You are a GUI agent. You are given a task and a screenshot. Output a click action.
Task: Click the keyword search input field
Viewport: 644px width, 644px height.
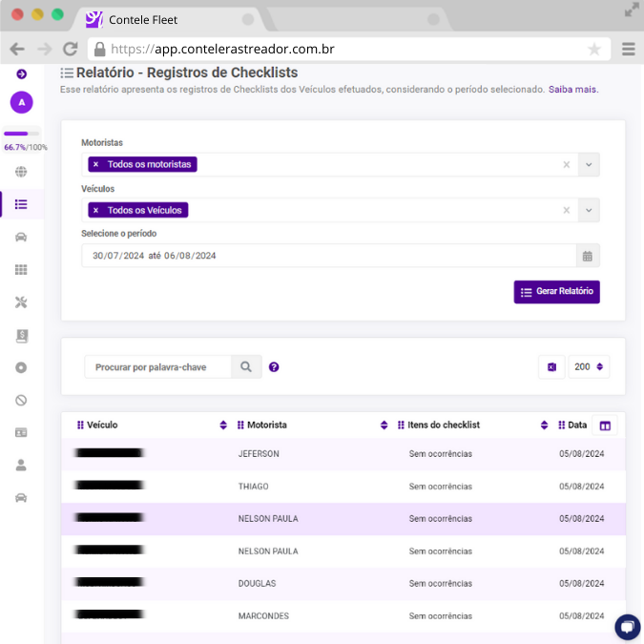point(157,366)
